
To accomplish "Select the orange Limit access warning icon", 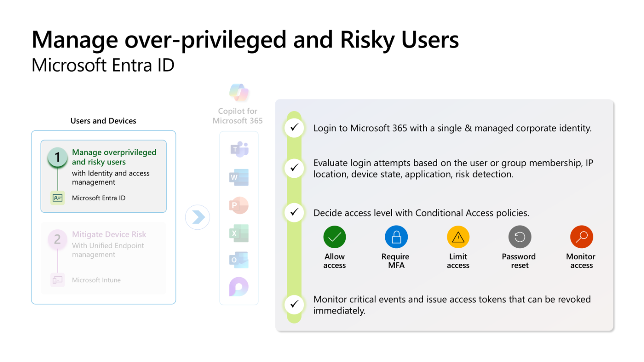I will pos(458,237).
